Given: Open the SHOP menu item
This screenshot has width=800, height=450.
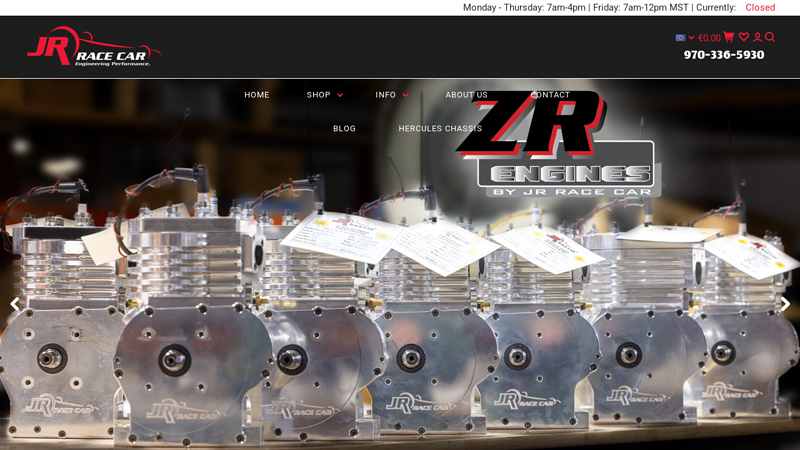Looking at the screenshot, I should point(318,95).
